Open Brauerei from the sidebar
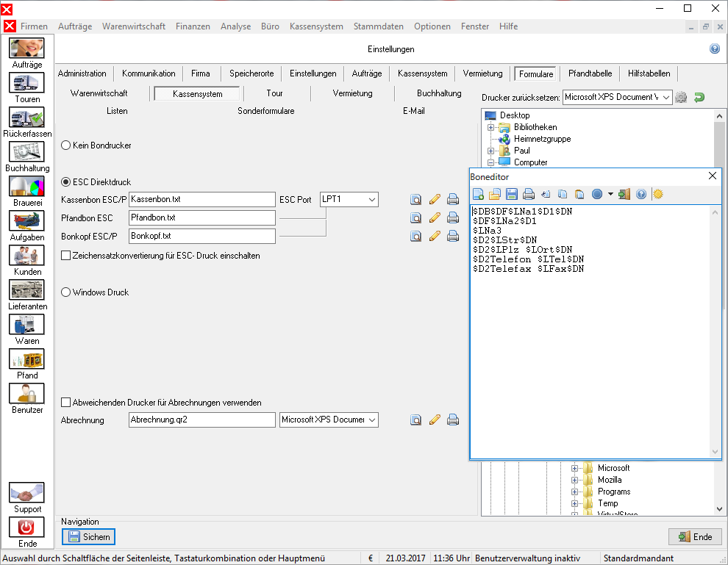Viewport: 728px width, 565px height. 27,192
